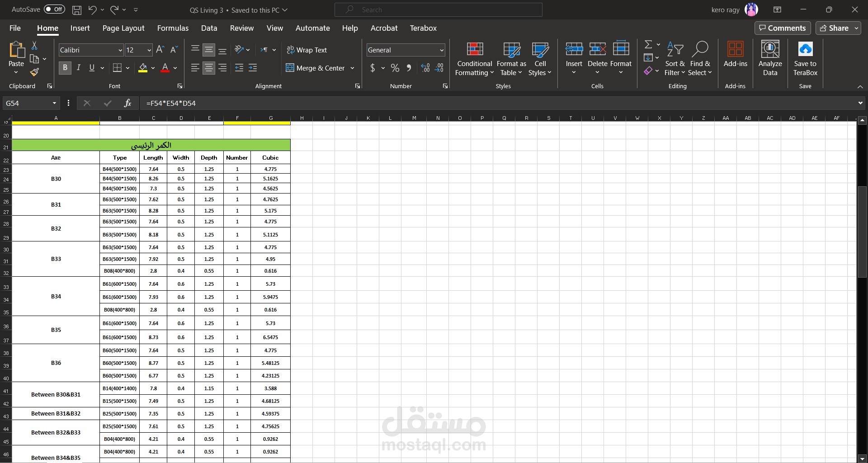Image resolution: width=868 pixels, height=463 pixels.
Task: Open Analyze Data tool
Action: [x=770, y=58]
